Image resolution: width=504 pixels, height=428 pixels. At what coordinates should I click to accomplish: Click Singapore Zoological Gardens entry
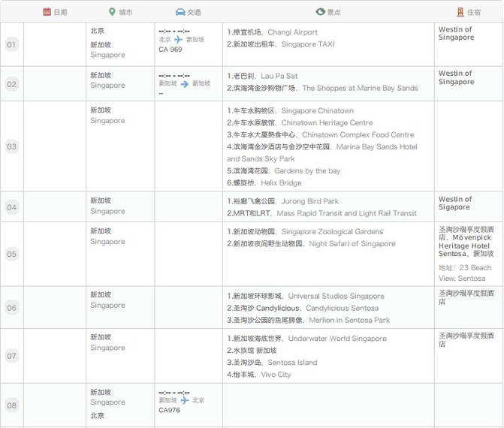point(305,232)
